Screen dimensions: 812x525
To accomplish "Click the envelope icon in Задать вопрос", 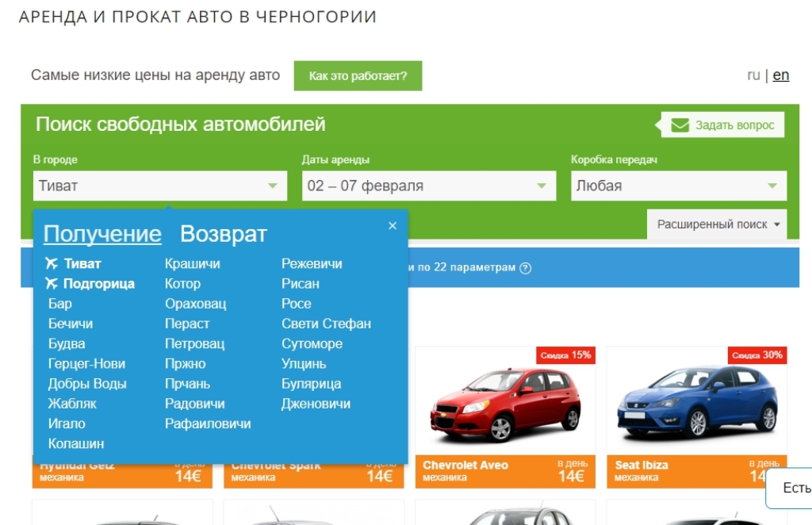I will point(680,125).
